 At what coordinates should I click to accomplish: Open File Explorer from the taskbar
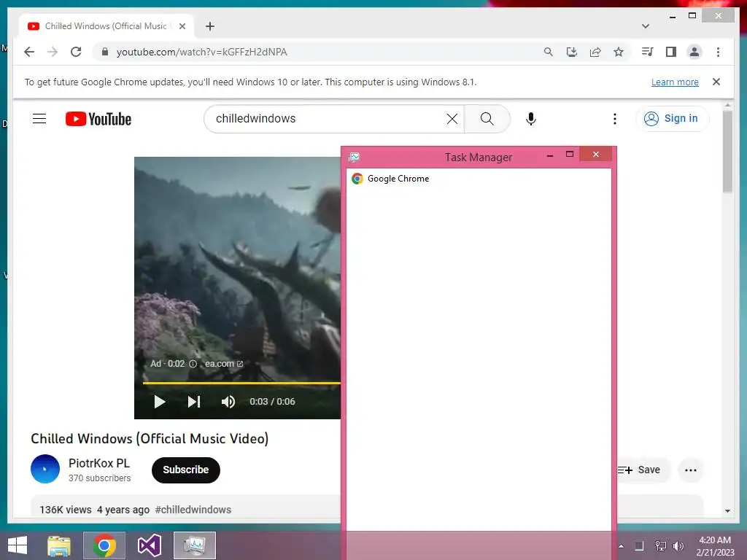[59, 545]
